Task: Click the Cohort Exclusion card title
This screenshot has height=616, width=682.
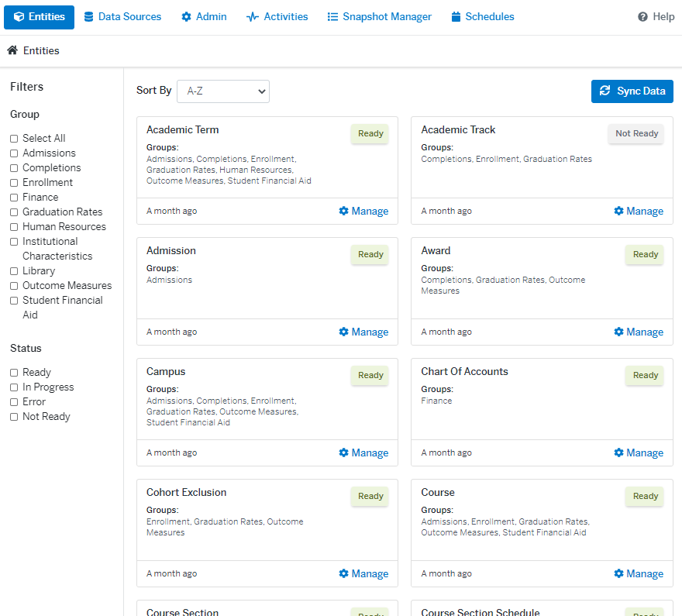Action: (x=186, y=493)
